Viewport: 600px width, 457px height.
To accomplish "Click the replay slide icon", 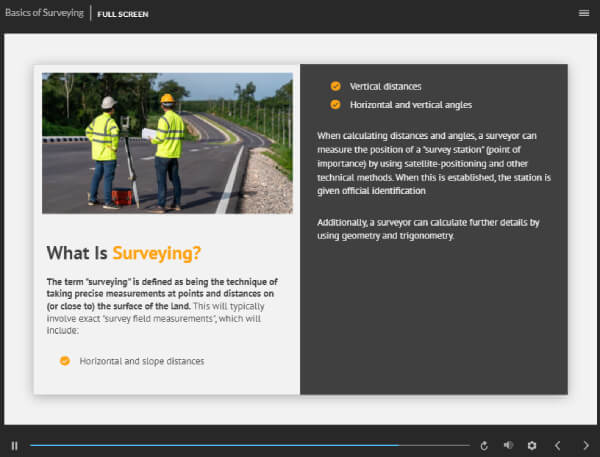I will [x=484, y=445].
